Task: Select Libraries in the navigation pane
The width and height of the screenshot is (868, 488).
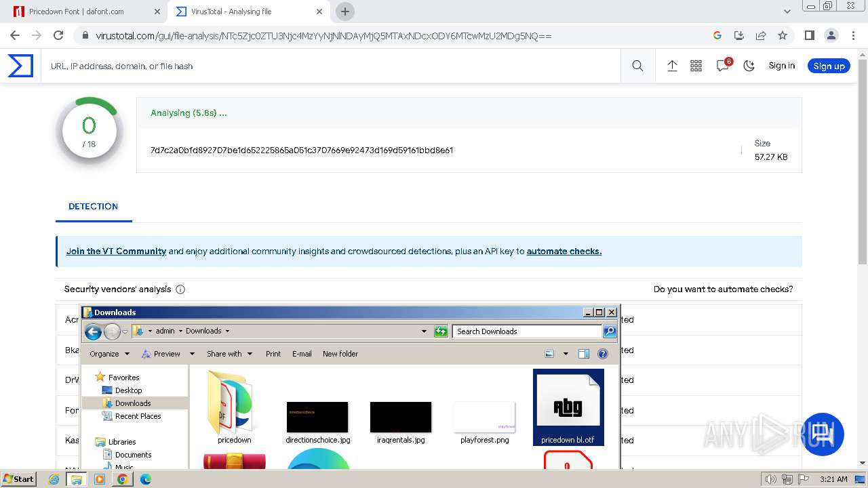Action: (122, 442)
